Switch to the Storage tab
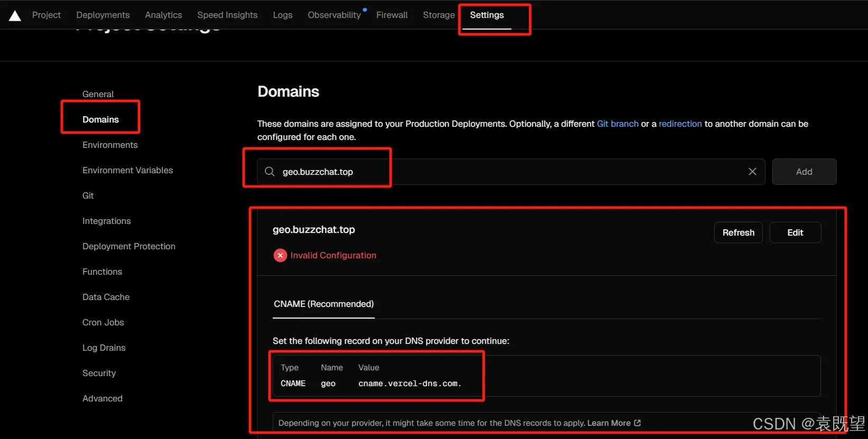 (439, 15)
